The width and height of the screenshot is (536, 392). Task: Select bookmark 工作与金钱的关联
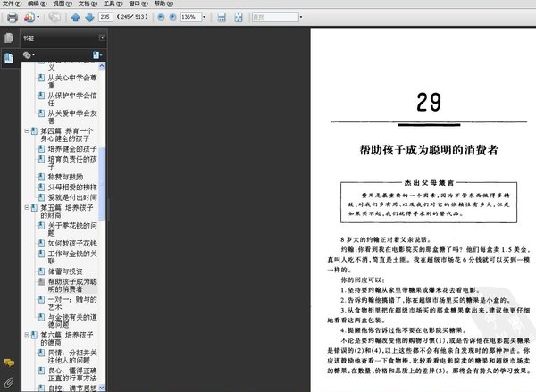click(72, 257)
